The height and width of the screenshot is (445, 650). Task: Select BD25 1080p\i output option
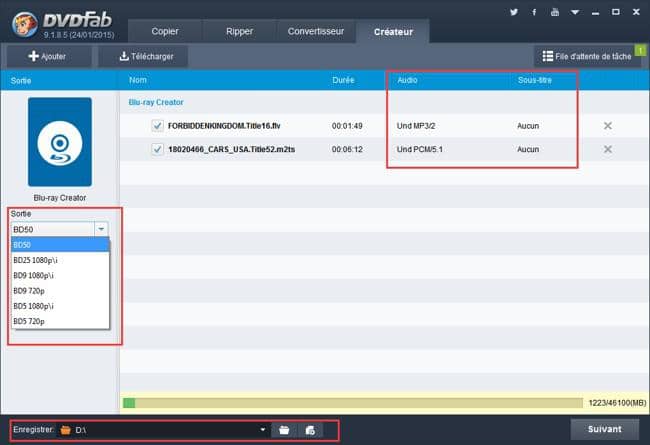click(61, 260)
